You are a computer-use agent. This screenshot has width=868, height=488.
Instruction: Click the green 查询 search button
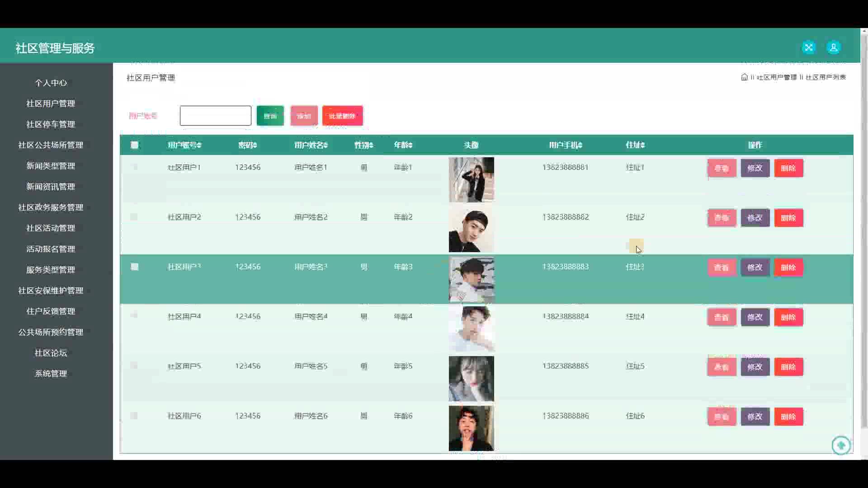270,116
